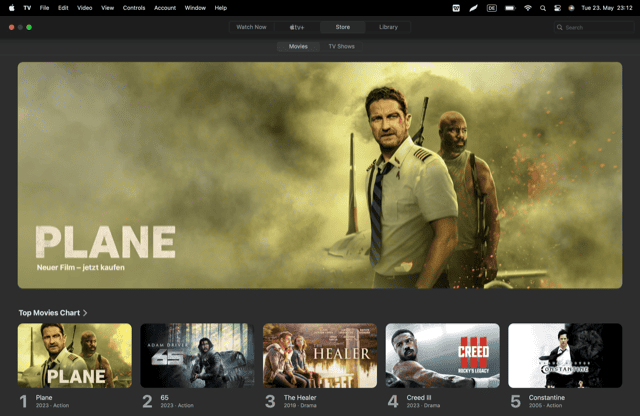Image resolution: width=640 pixels, height=416 pixels.
Task: Switch to the Watch Now tab
Action: pos(251,27)
